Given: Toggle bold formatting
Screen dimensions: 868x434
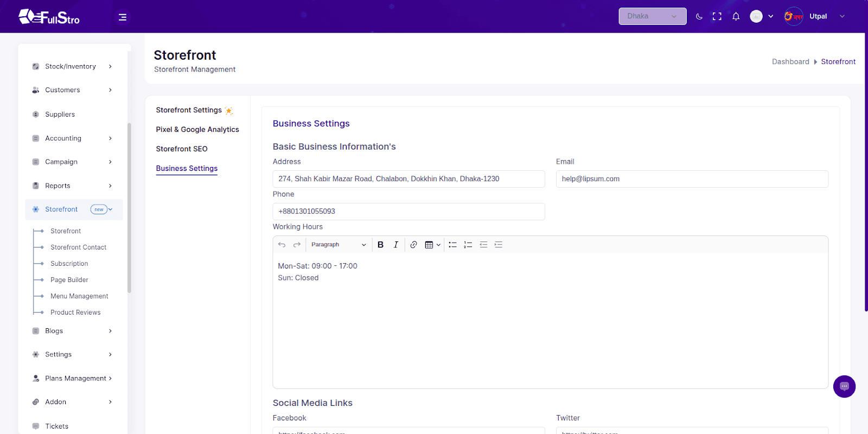Looking at the screenshot, I should coord(380,245).
